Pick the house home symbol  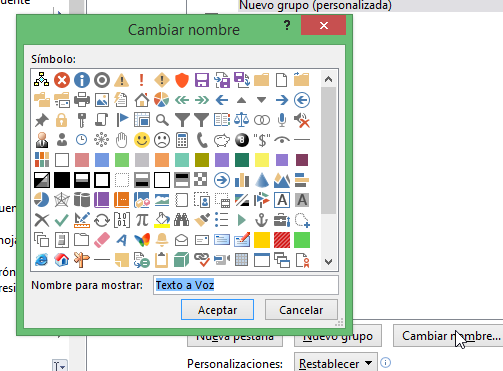(x=142, y=100)
